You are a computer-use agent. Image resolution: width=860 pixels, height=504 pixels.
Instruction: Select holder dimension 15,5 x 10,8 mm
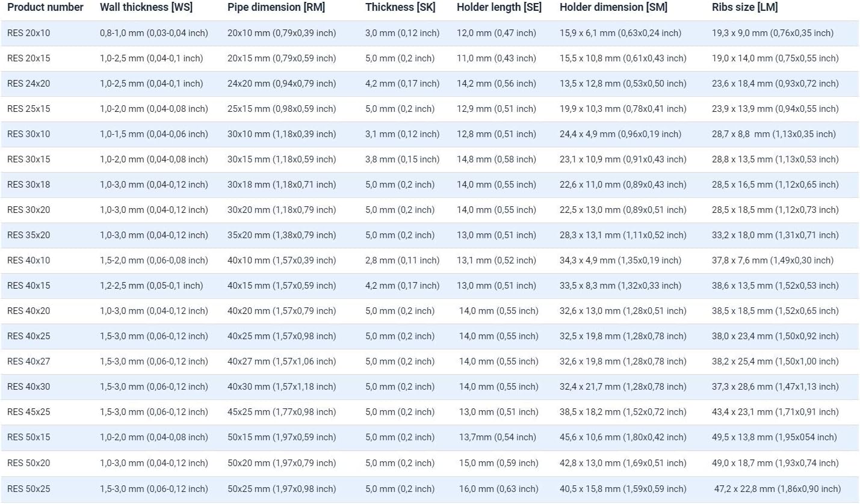(x=623, y=58)
